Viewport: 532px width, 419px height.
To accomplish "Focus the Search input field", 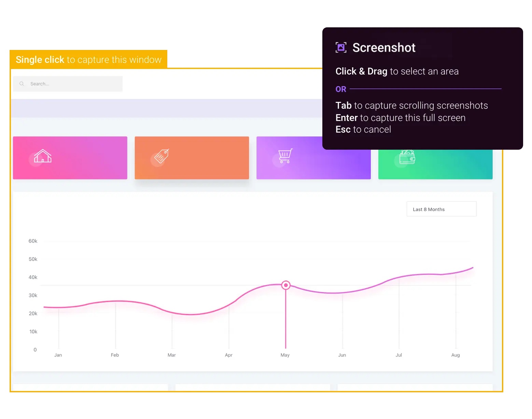I will coord(68,84).
